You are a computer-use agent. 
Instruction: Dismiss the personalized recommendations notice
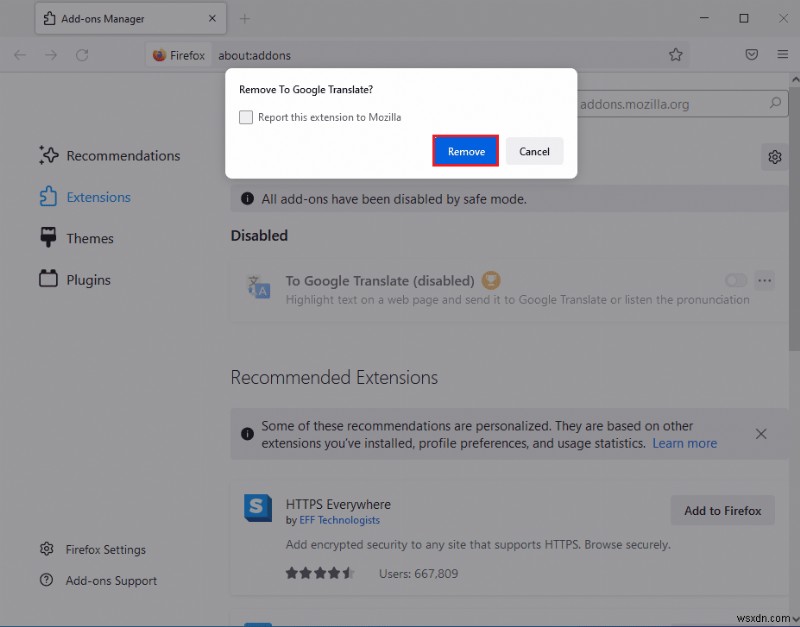click(x=761, y=434)
